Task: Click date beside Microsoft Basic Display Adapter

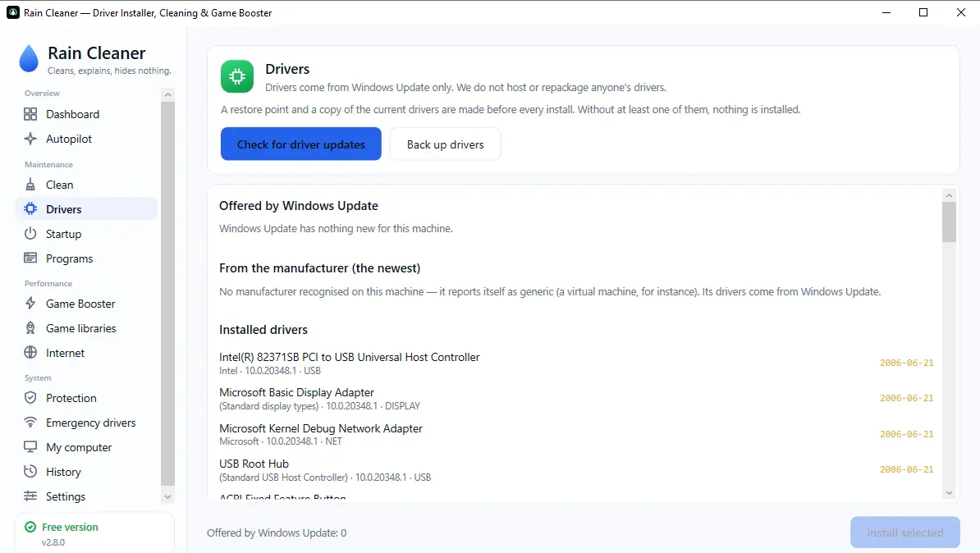Action: point(906,398)
